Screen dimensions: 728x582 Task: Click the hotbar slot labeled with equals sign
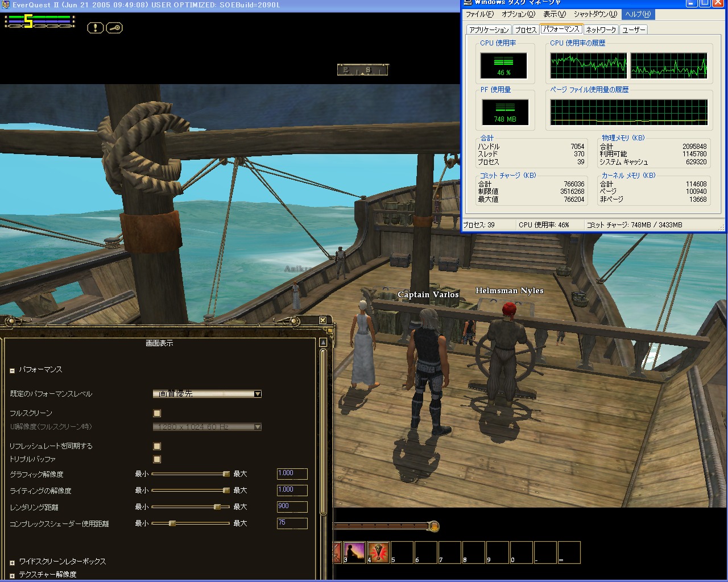click(569, 552)
